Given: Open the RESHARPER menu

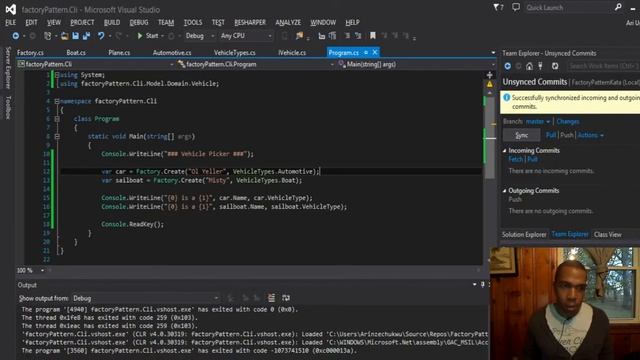Looking at the screenshot, I should coord(250,22).
